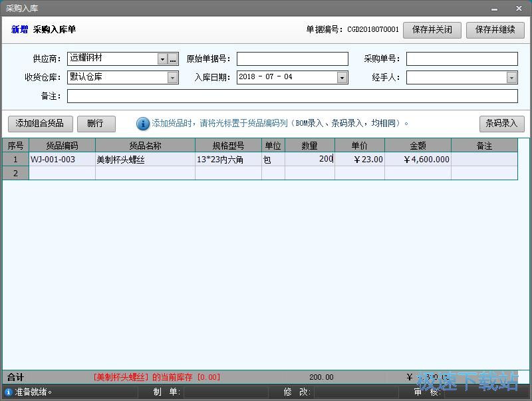Viewport: 532px width, 401px height.
Task: Select row header number 1
Action: coord(15,159)
